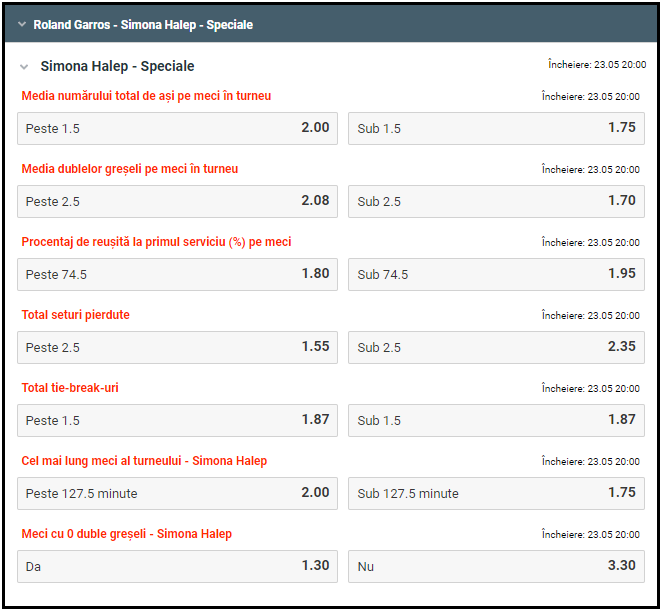
Task: Pick Peste 2.5 double faults odds 2.08
Action: tap(177, 201)
